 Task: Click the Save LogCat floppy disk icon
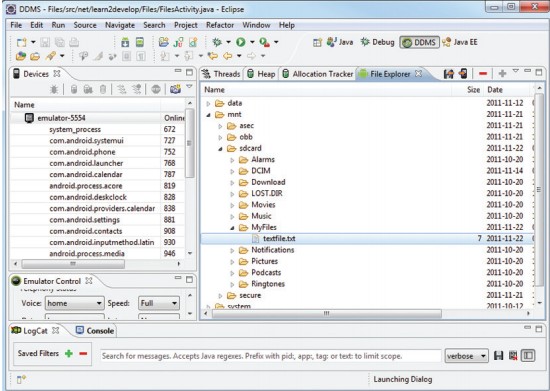pos(498,356)
